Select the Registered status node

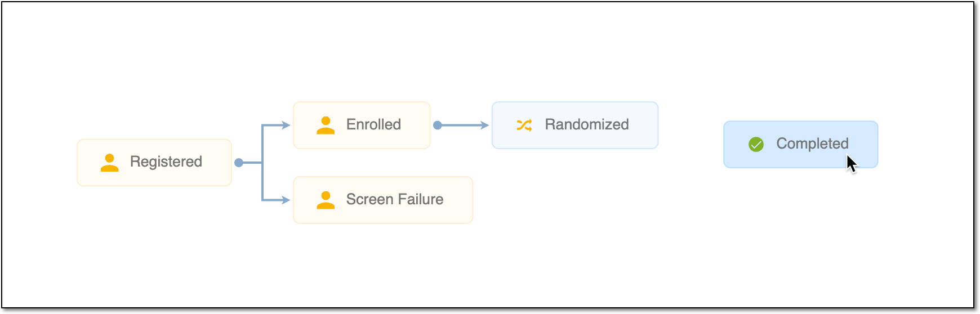click(154, 163)
